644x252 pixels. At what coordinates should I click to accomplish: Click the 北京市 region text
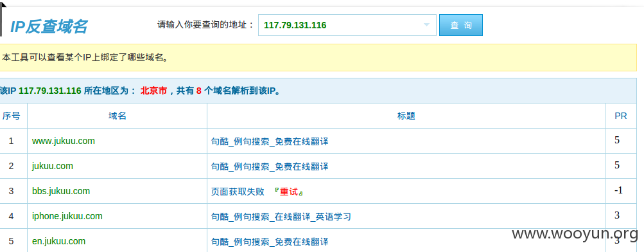[153, 91]
